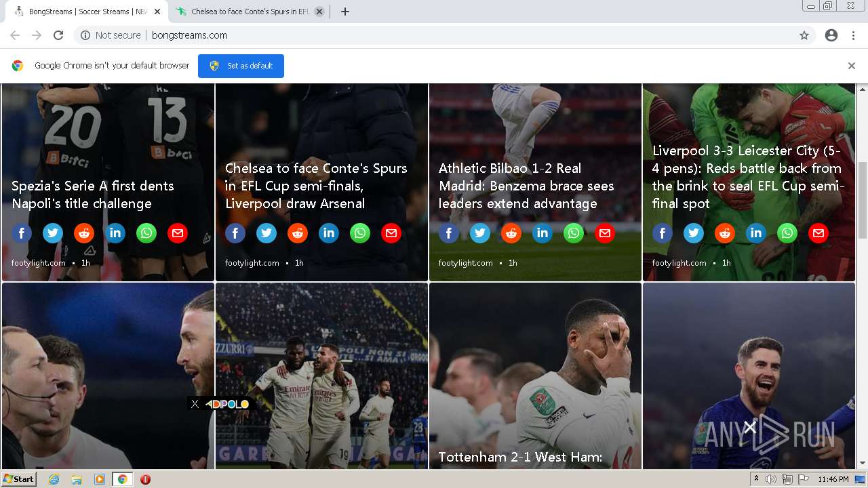The width and height of the screenshot is (868, 488).
Task: Share Chelsea Spurs article on WhatsApp
Action: point(360,233)
